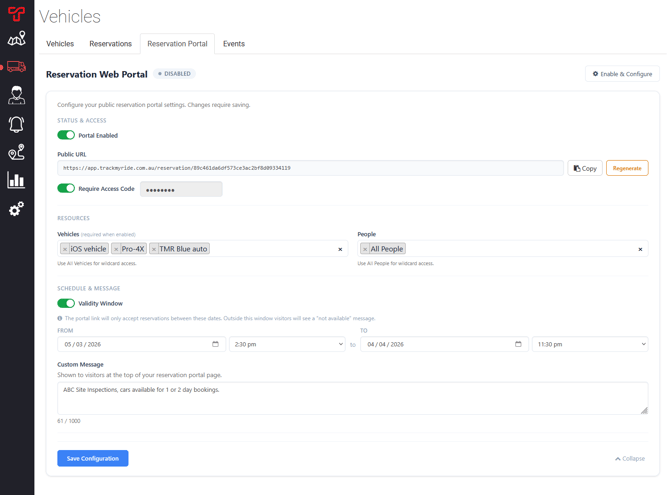The height and width of the screenshot is (495, 670).
Task: Open the 11:30 pm end time dropdown
Action: pyautogui.click(x=589, y=344)
